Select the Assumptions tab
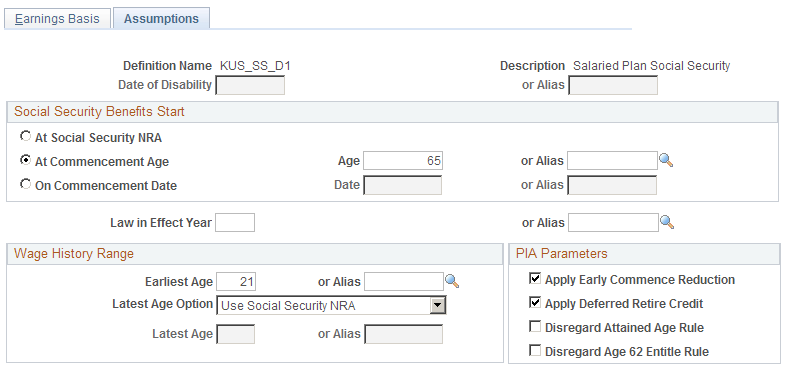Viewport: 787px width, 369px height. pos(161,19)
